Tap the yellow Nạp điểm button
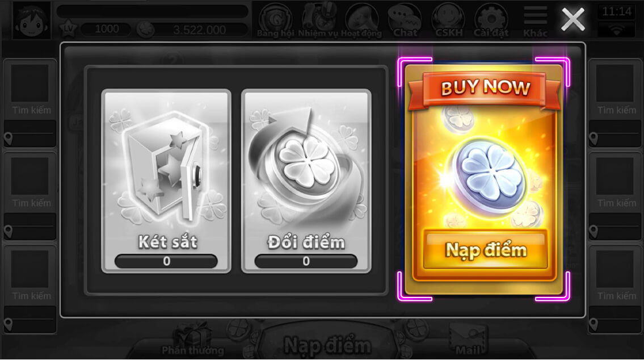The height and width of the screenshot is (360, 644). 486,249
